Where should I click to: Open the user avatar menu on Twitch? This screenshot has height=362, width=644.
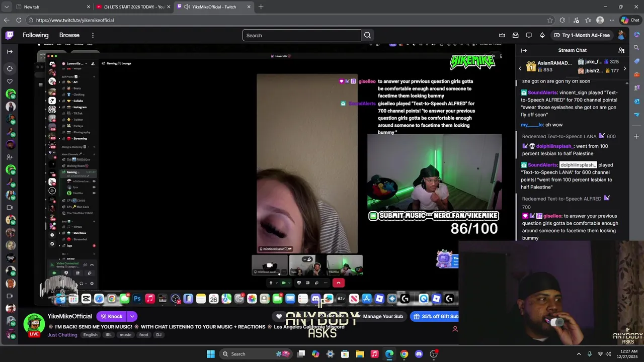[621, 35]
